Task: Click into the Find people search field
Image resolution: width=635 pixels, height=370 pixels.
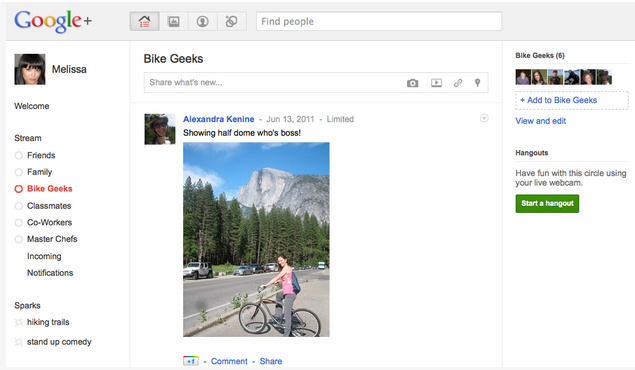Action: point(379,21)
